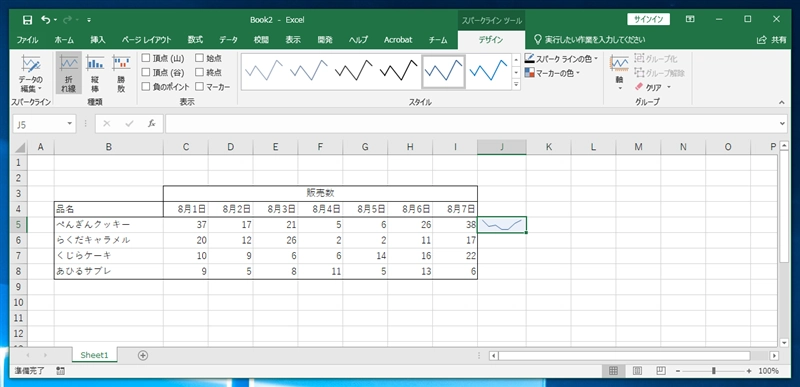Image resolution: width=800 pixels, height=387 pixels.
Task: Expand the formula bar with the arrow
Action: click(783, 124)
